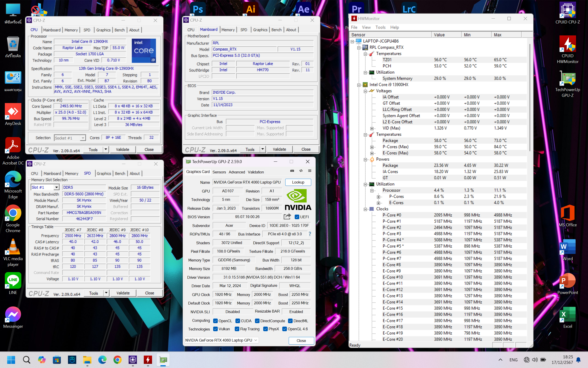This screenshot has width=588, height=368.
Task: Click Windows Start button on taskbar
Action: (11, 360)
